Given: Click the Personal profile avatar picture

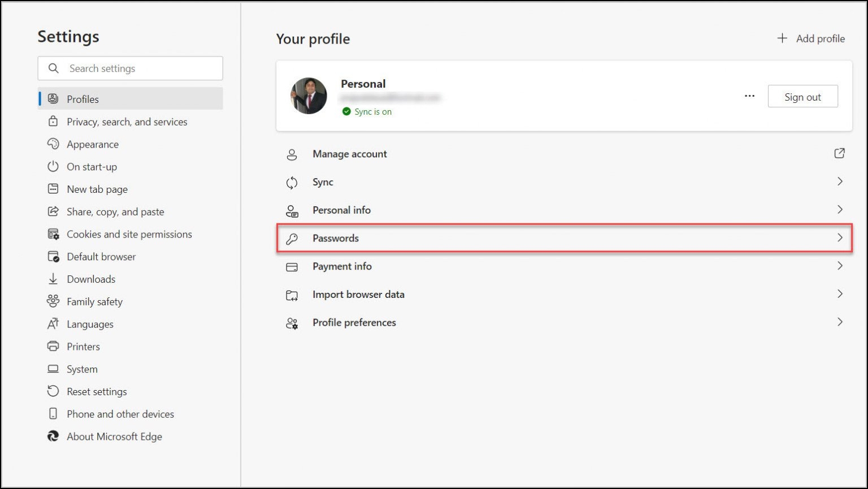Looking at the screenshot, I should pyautogui.click(x=309, y=96).
